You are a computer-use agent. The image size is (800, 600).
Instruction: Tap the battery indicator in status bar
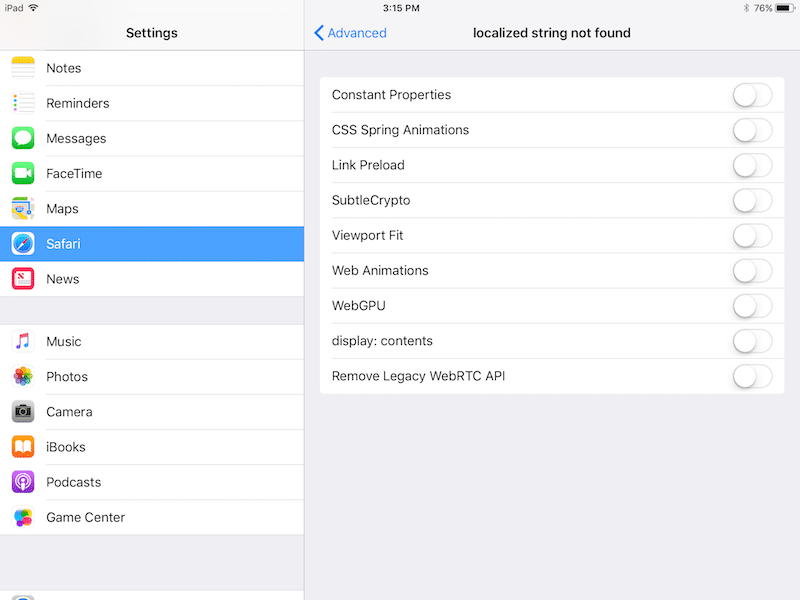coord(782,8)
